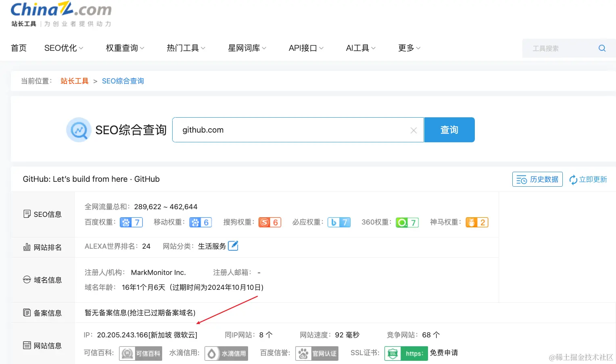
Task: Expand the 星网词库 menu
Action: pos(247,48)
